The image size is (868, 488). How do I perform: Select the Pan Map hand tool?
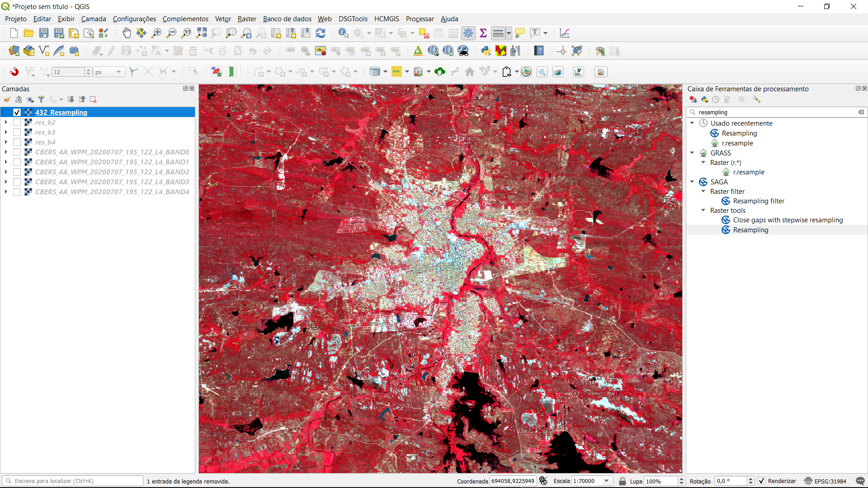tap(127, 33)
